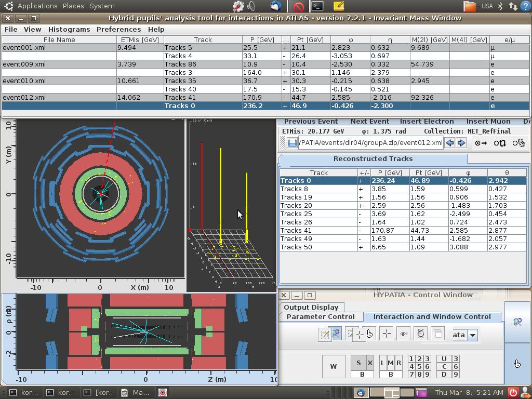The image size is (532, 399).
Task: Activate the fisheye view tool
Action: [403, 334]
